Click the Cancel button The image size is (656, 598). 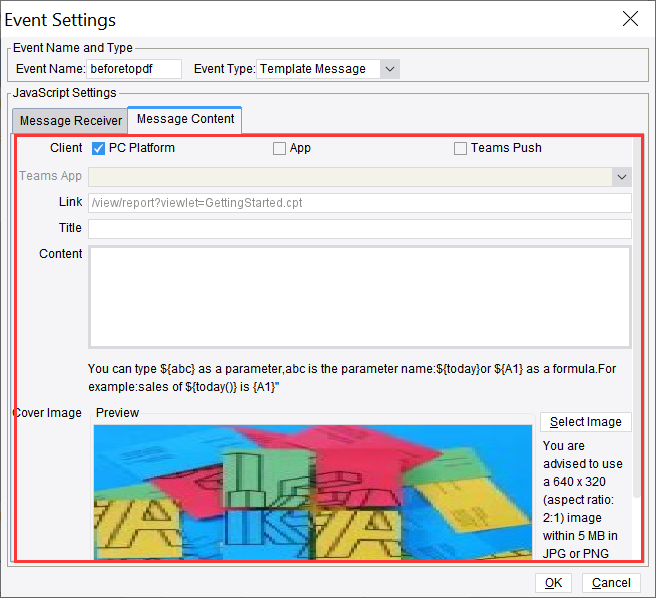coord(611,583)
